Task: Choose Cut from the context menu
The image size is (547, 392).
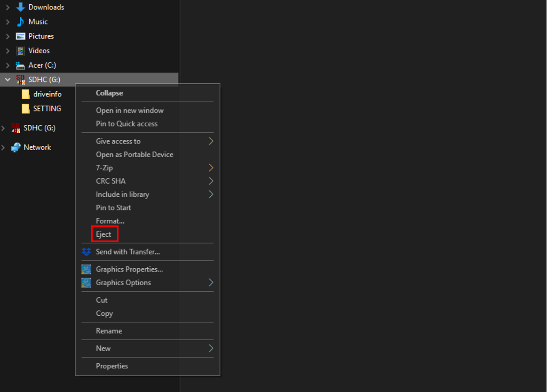Action: point(102,300)
